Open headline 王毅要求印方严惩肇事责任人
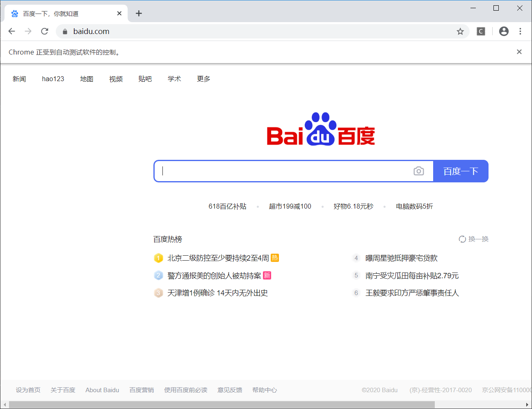 pos(412,293)
